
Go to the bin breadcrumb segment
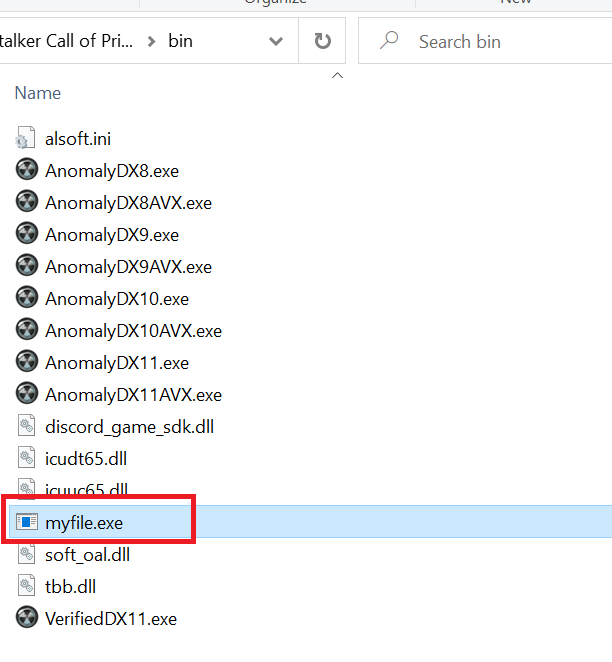coord(180,41)
